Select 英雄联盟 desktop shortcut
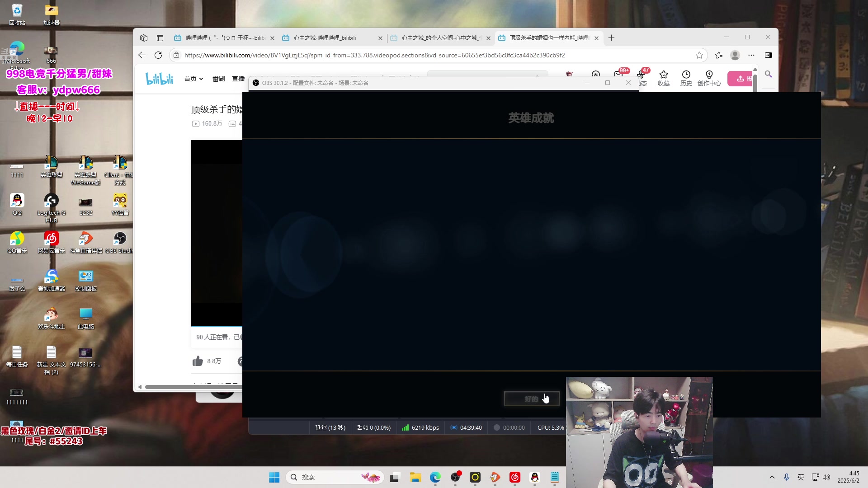This screenshot has height=488, width=868. 52,166
